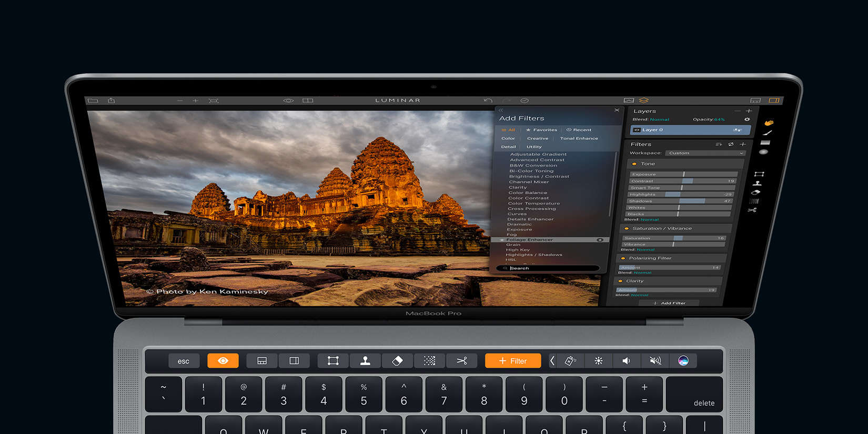Open the Blend mode under Polarizing Filter

tap(642, 272)
